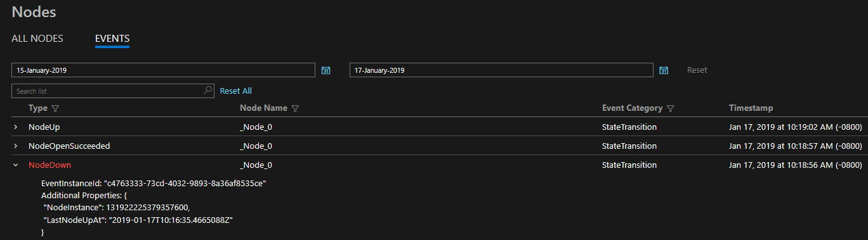Select the NodeOpenSucceeded type text

(69, 146)
